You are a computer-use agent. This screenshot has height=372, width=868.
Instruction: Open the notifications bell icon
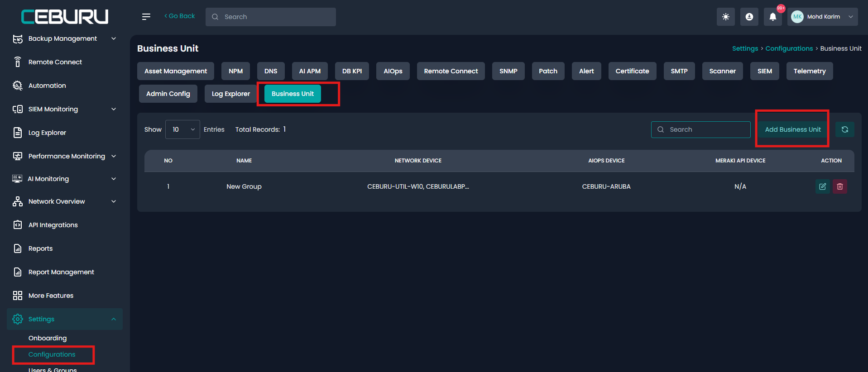pos(773,17)
